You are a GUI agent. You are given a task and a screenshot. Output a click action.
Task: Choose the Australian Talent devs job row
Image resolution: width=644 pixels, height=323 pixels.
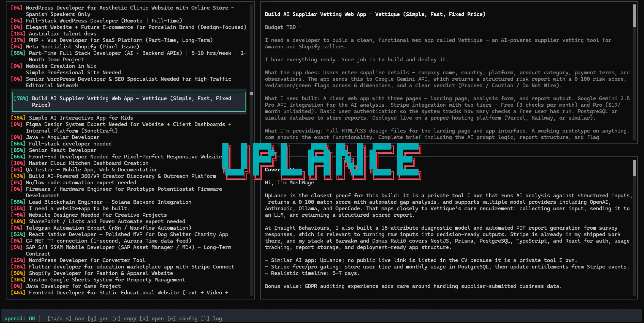coord(129,34)
